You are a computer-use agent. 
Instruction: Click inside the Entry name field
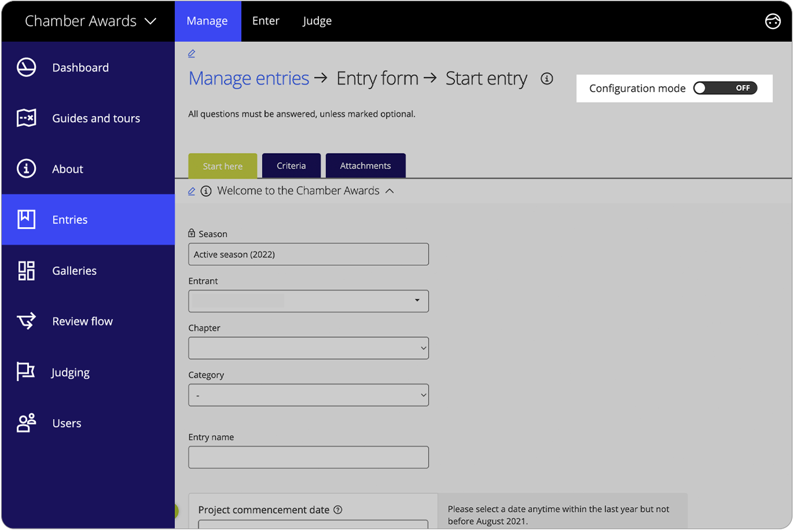pos(308,457)
